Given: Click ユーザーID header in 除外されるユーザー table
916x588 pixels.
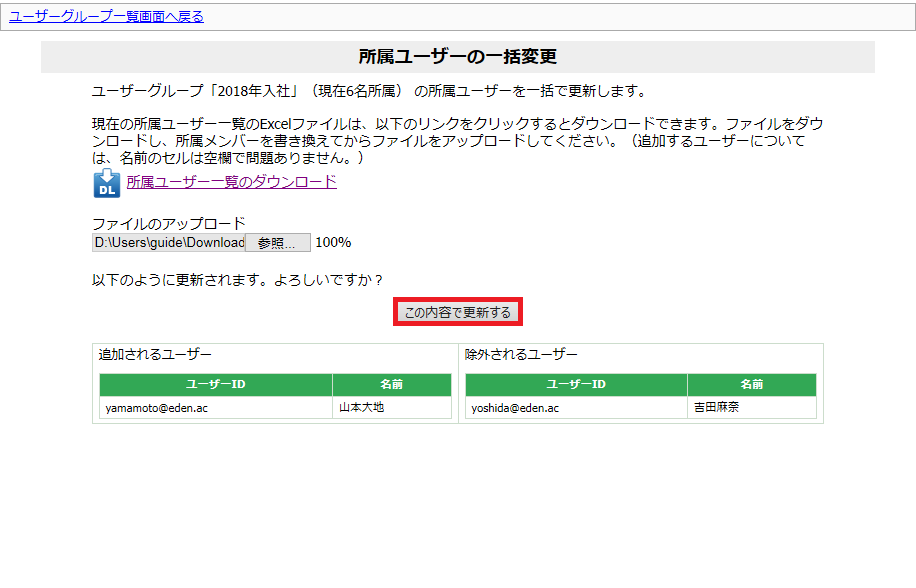Looking at the screenshot, I should [x=576, y=384].
